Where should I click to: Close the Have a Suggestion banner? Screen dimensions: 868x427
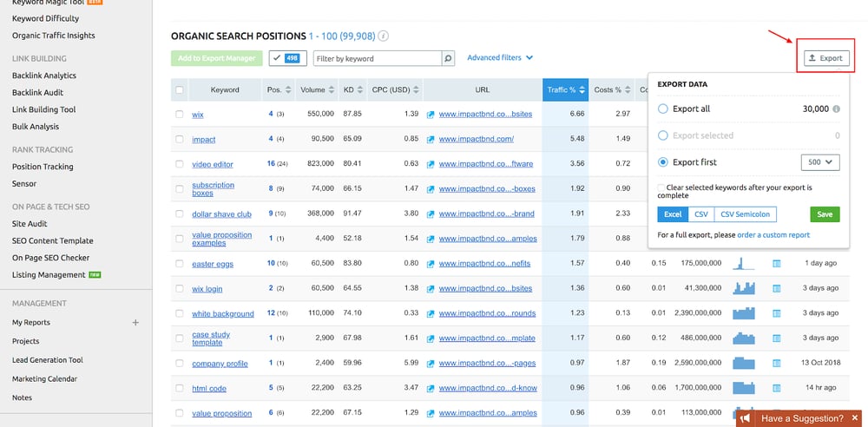[855, 418]
